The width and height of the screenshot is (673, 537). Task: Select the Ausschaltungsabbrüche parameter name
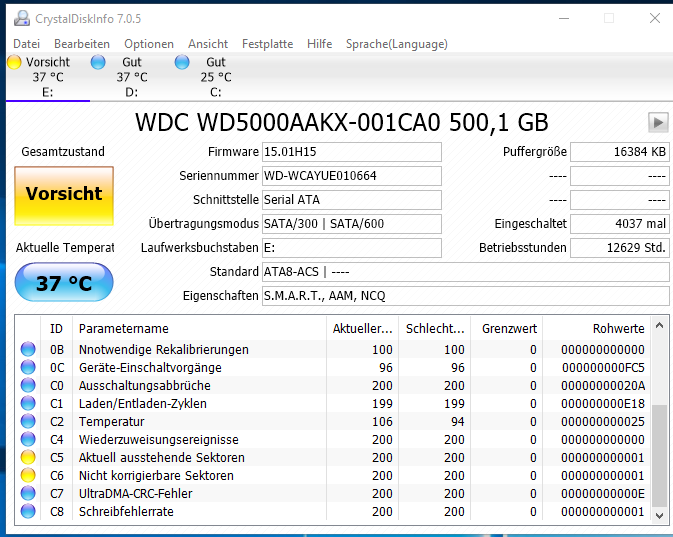point(145,386)
